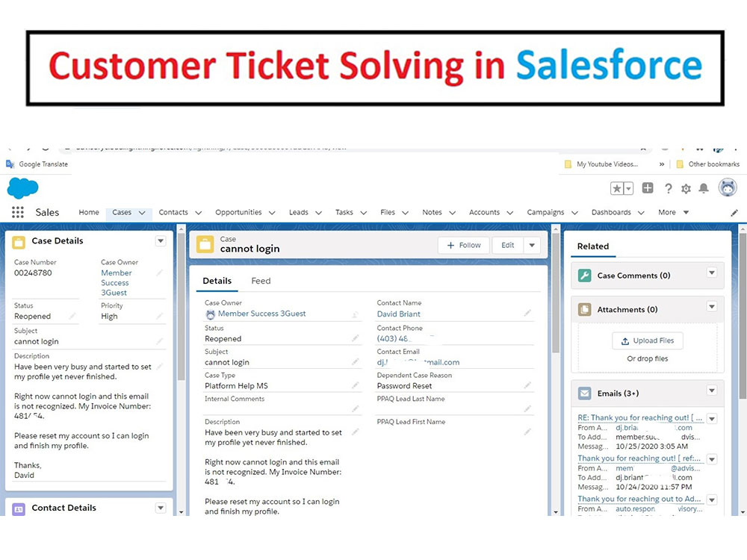This screenshot has height=560, width=747.
Task: Collapse Case Details panel dropdown
Action: (x=161, y=241)
